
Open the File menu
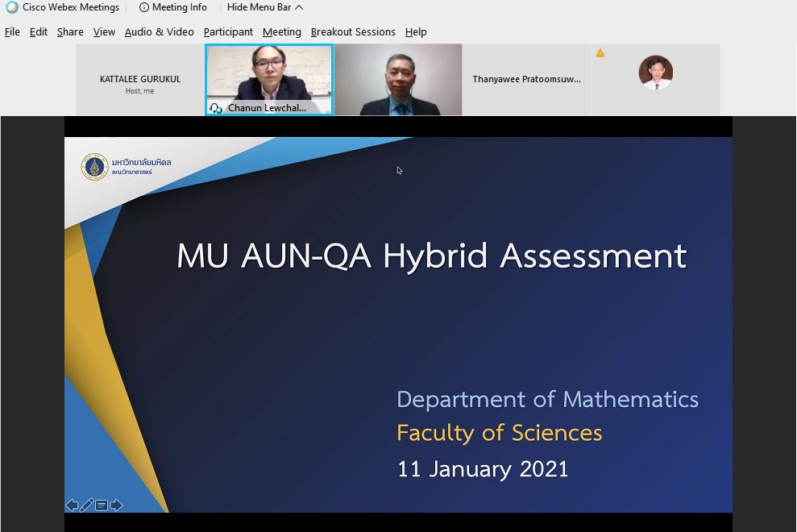12,32
